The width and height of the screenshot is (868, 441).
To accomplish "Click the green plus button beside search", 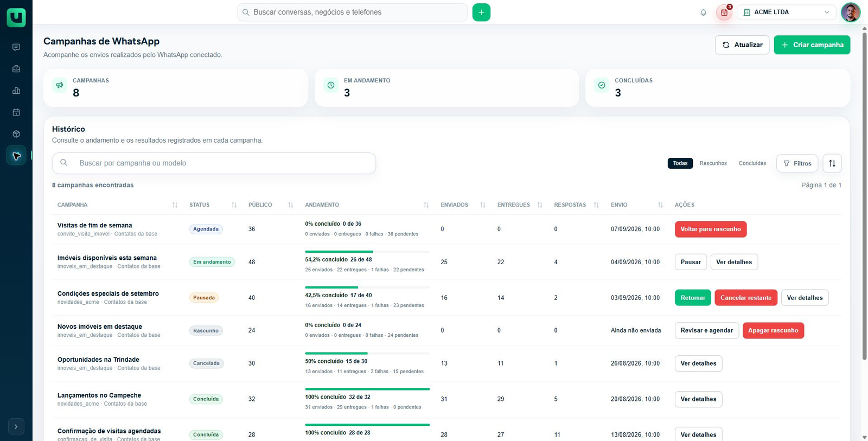I will click(x=481, y=12).
